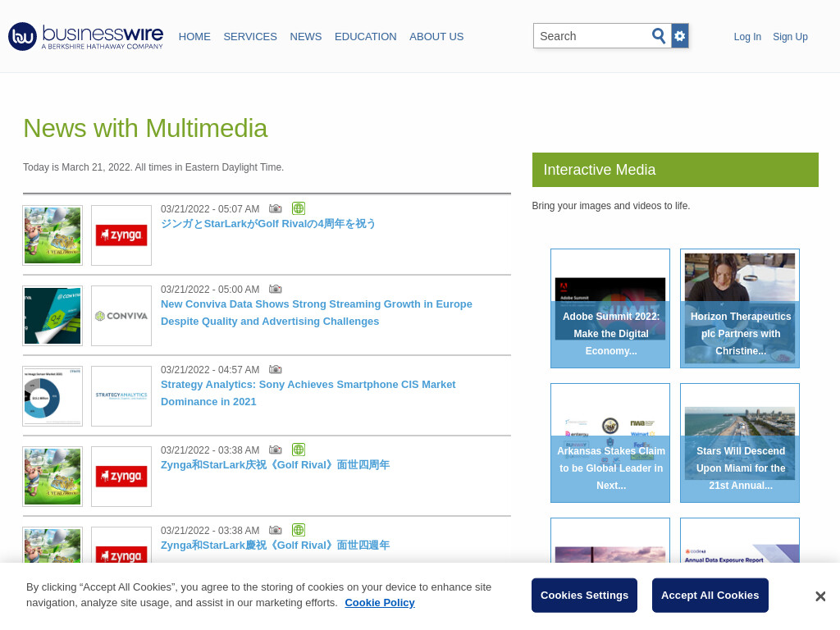The height and width of the screenshot is (630, 840).
Task: Close the cookie banner with X
Action: 820,596
